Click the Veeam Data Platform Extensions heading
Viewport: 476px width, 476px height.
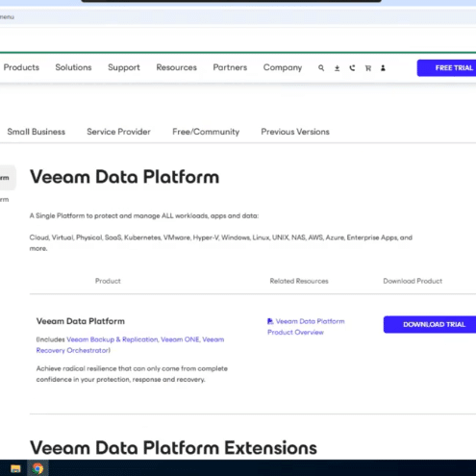173,448
